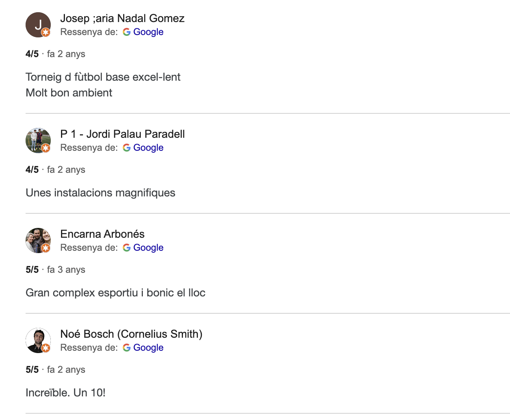
Task: Click the review line "Torneig d fùtbol base excel-lent"
Action: [x=103, y=77]
